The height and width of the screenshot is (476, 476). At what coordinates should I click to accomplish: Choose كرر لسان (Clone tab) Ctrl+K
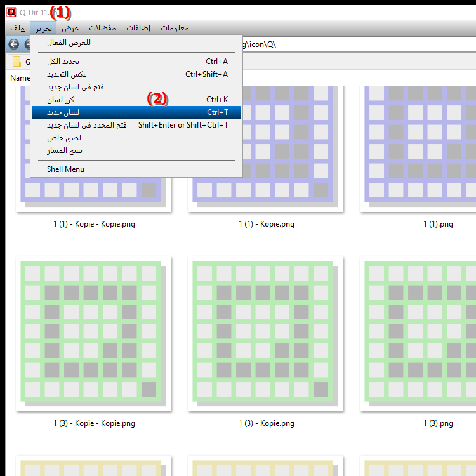(136, 100)
